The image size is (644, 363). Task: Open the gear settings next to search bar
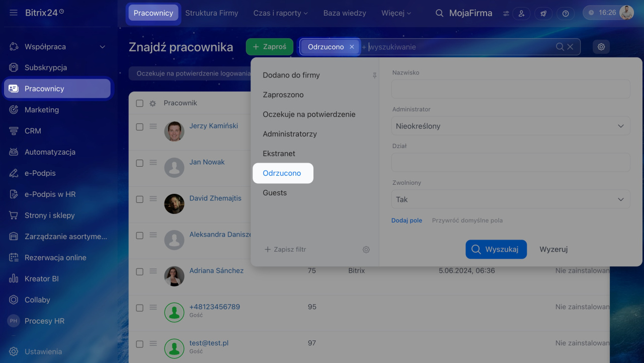(601, 47)
